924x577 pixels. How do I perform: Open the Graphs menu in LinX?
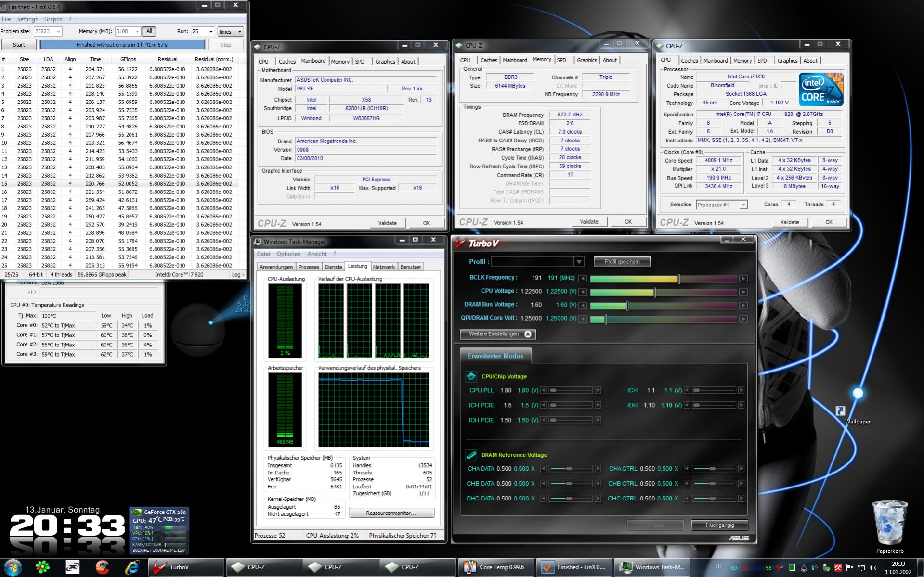pos(53,19)
